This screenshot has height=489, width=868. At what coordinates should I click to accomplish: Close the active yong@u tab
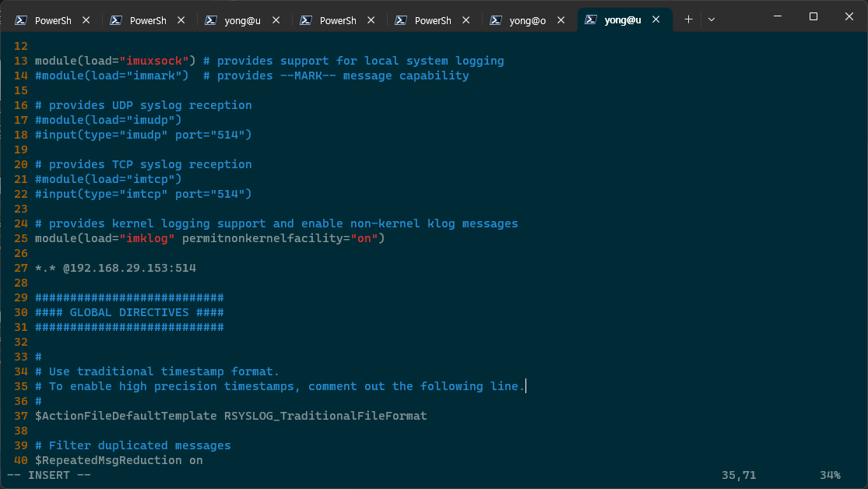click(656, 19)
